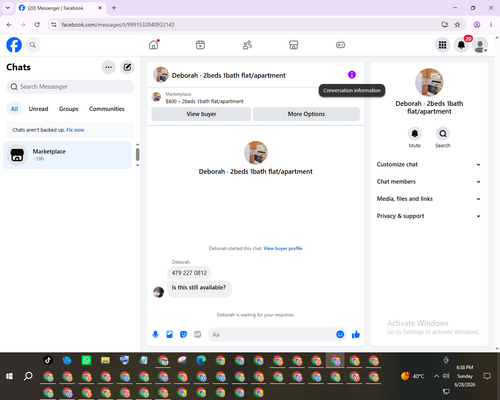Open the Windows Start menu
This screenshot has width=500, height=400.
(x=9, y=376)
